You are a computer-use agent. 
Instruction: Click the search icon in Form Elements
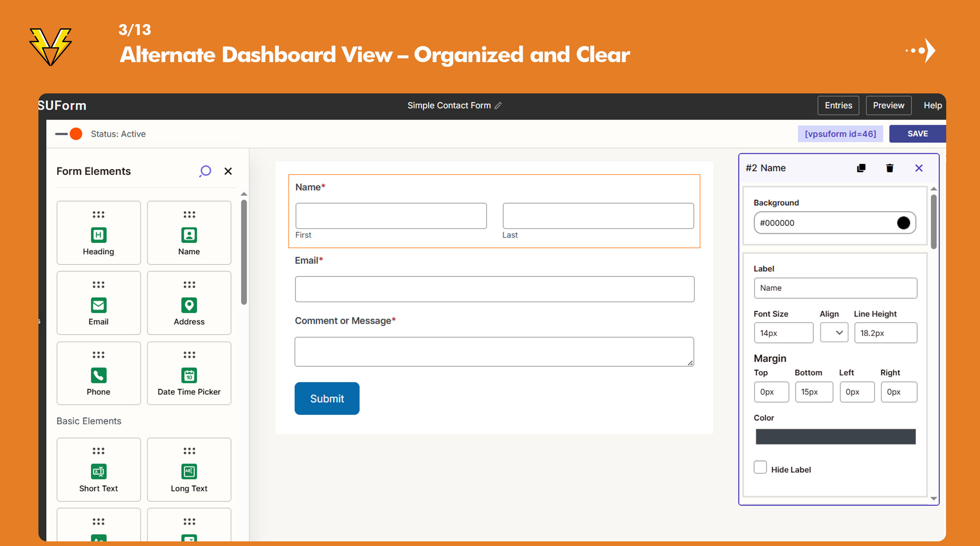coord(205,171)
